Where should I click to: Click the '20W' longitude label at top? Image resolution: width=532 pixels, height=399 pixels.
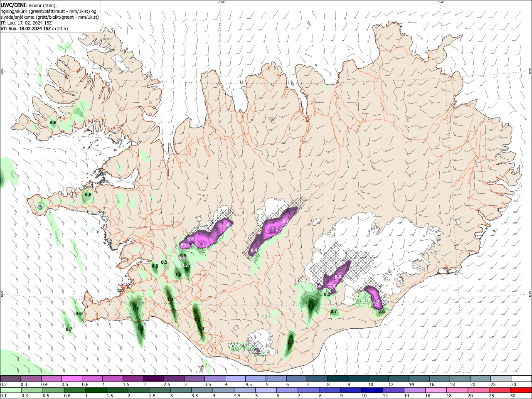221,2
